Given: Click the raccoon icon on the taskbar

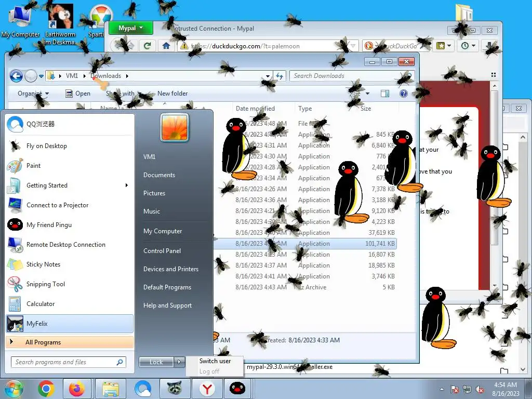Looking at the screenshot, I should click(x=174, y=389).
